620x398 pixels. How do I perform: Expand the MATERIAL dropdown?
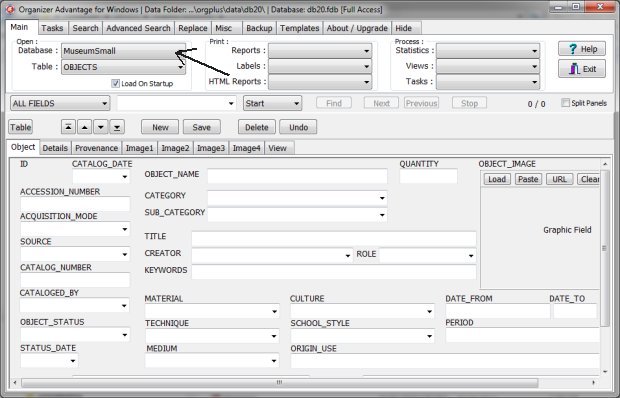coord(274,311)
